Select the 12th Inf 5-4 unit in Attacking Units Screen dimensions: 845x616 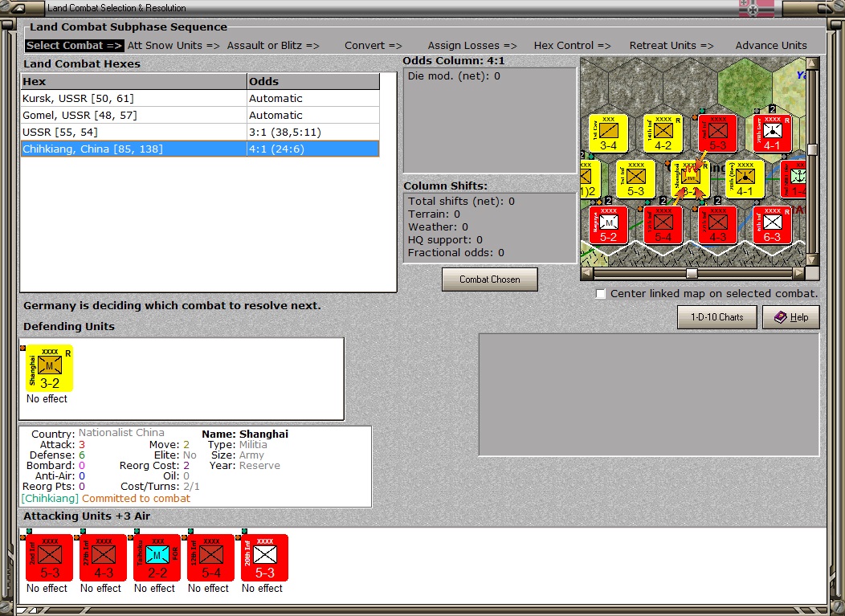point(210,558)
